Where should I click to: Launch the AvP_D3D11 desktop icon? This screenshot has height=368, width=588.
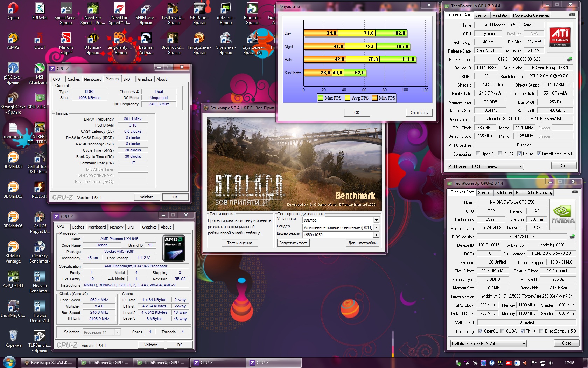[x=13, y=279]
